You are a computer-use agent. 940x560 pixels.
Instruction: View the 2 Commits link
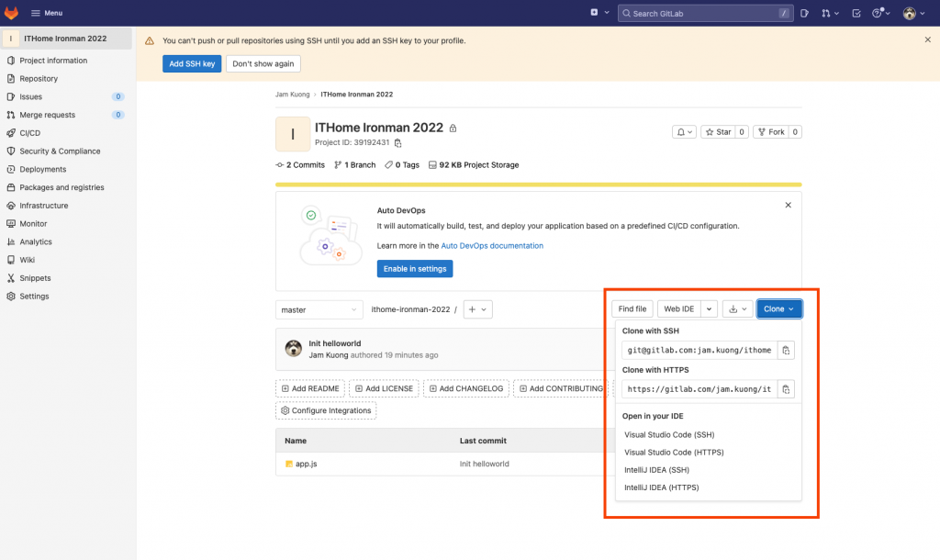click(x=300, y=165)
